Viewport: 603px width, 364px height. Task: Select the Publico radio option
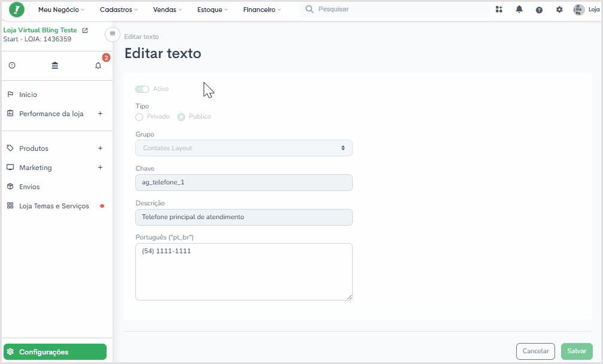181,117
